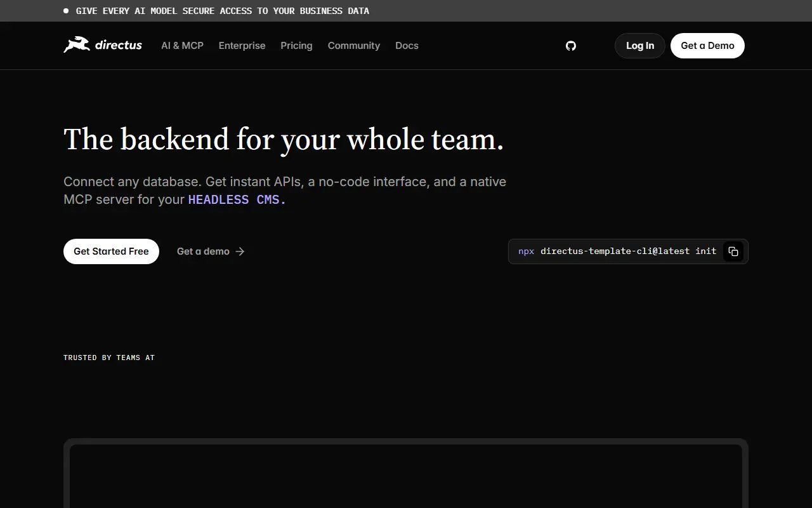
Task: Click Get Started Free button
Action: (x=111, y=251)
